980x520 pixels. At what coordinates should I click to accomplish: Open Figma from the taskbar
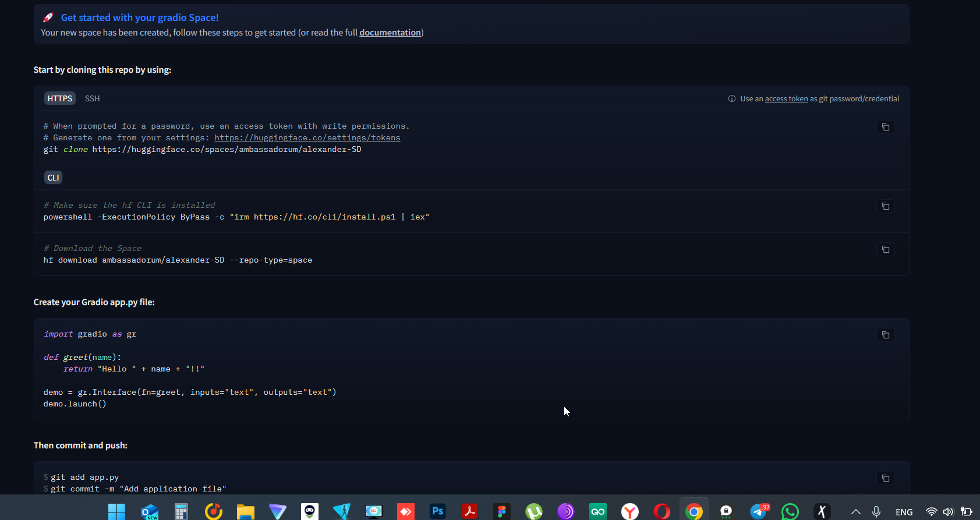502,512
